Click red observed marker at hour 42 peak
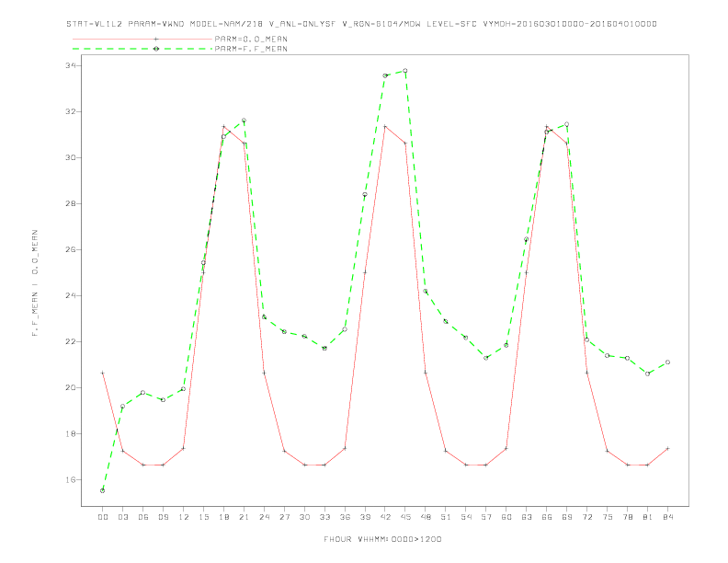 click(385, 126)
